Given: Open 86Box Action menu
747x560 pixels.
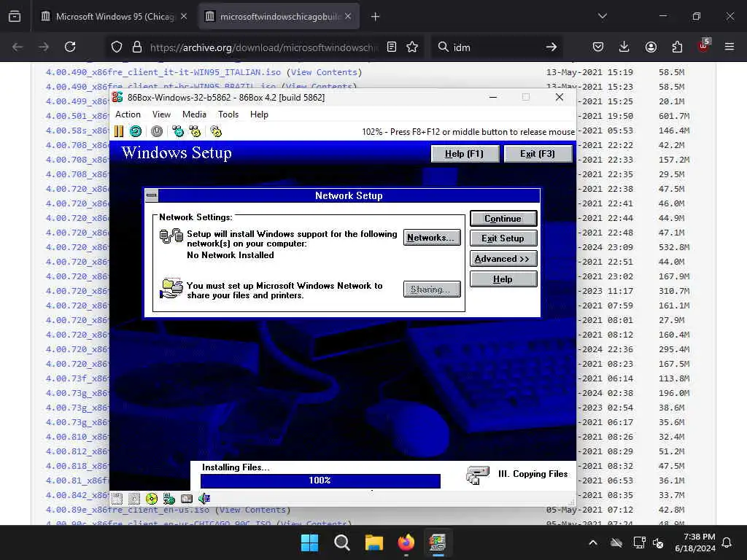Looking at the screenshot, I should tap(128, 114).
